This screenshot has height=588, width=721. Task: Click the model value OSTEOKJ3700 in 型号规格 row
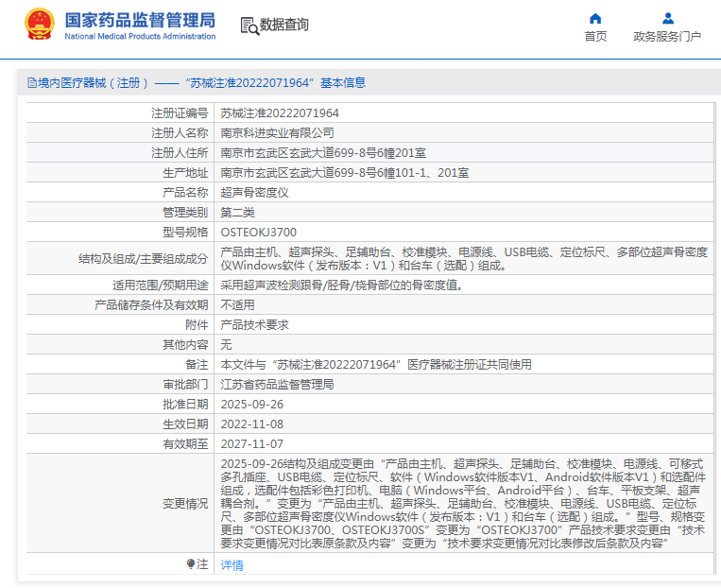[x=258, y=233]
